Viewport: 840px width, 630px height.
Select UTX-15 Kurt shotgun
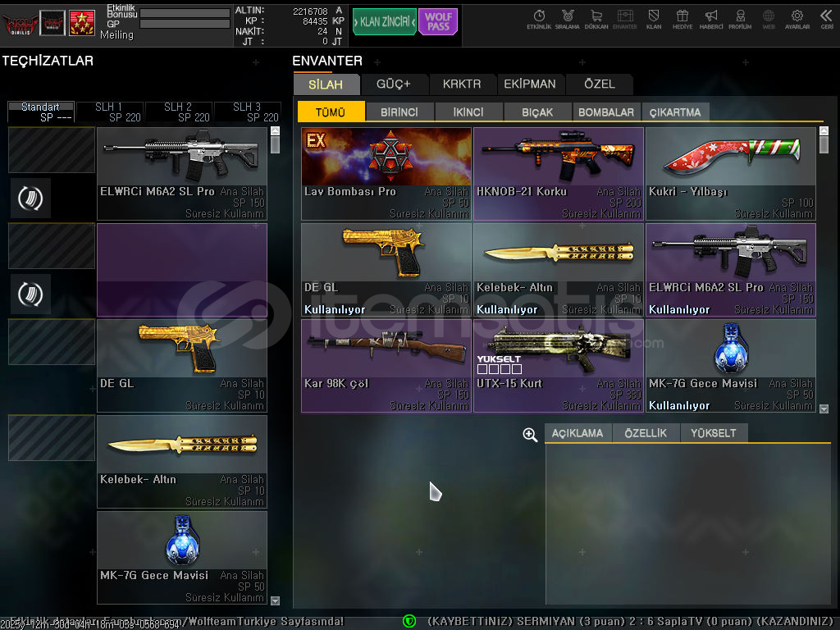[559, 365]
